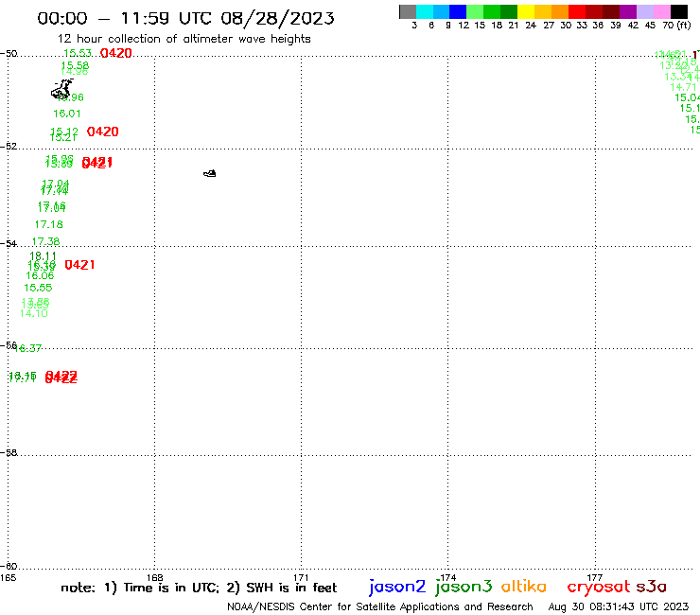
Task: Select the 17.18 wave height value
Action: (x=48, y=224)
